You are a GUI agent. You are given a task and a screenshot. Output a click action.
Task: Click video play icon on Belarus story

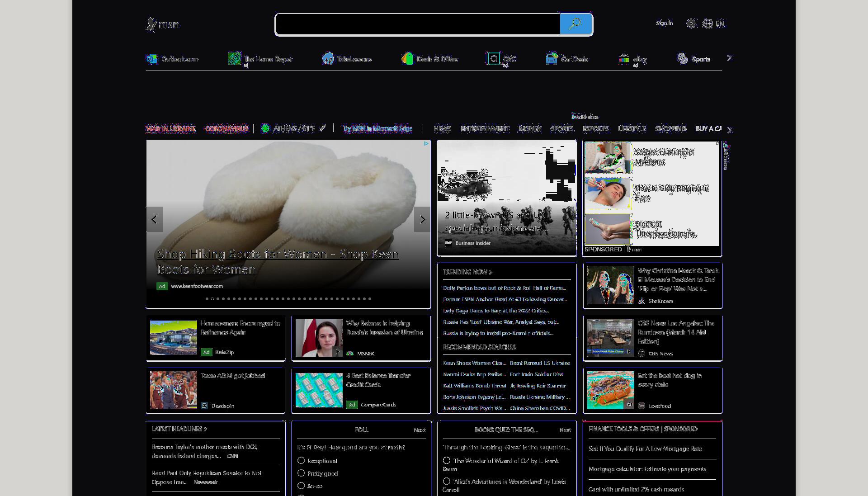tap(337, 351)
